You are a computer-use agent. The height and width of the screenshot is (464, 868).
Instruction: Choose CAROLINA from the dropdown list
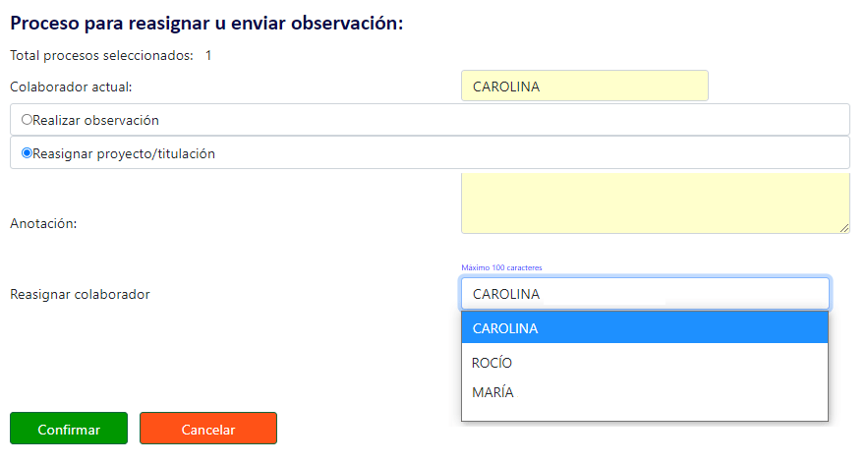tap(645, 327)
